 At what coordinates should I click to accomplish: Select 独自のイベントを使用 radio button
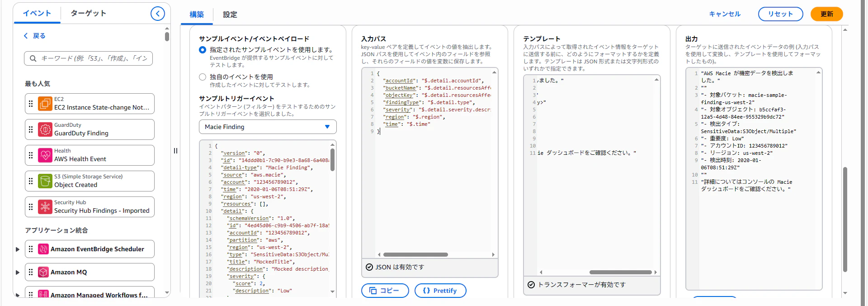[x=203, y=77]
